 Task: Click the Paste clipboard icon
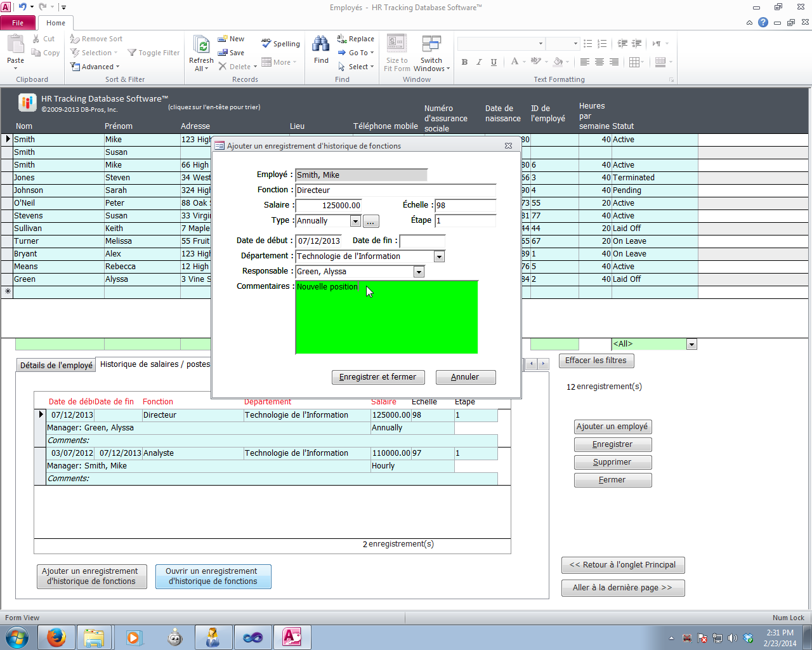click(16, 46)
